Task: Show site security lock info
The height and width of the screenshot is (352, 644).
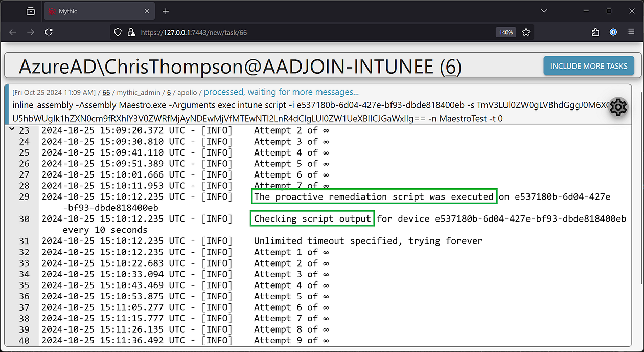Action: coord(130,32)
